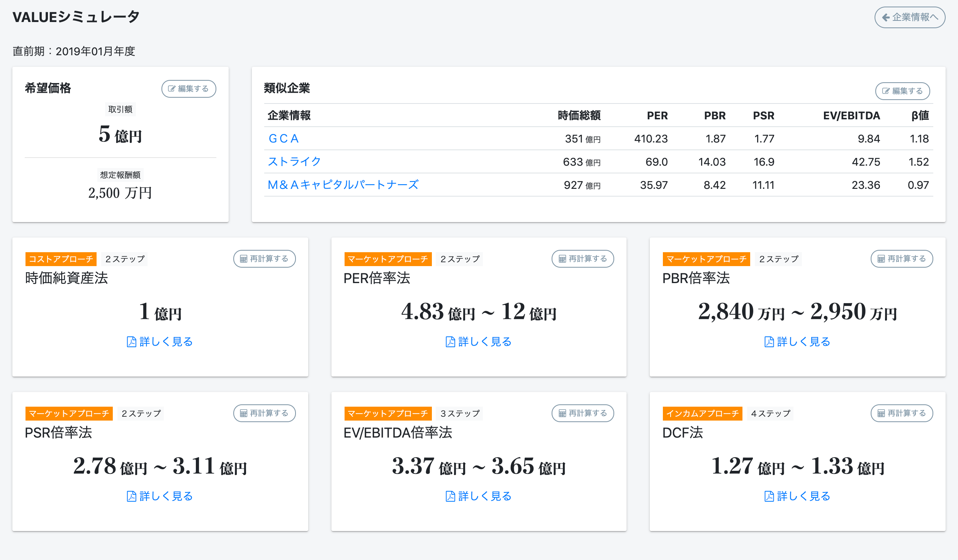Image resolution: width=958 pixels, height=560 pixels.
Task: Click the インカムアプローチ orange tag
Action: 702,414
